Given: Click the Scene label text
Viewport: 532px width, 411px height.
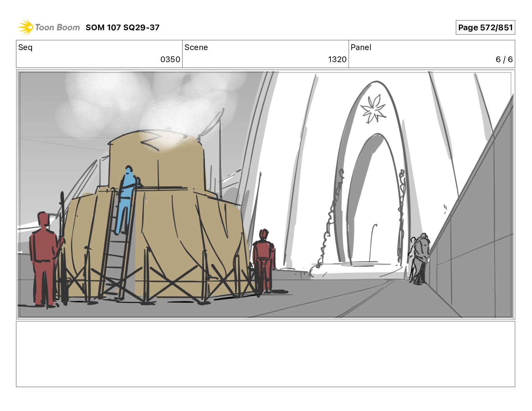Looking at the screenshot, I should point(196,47).
